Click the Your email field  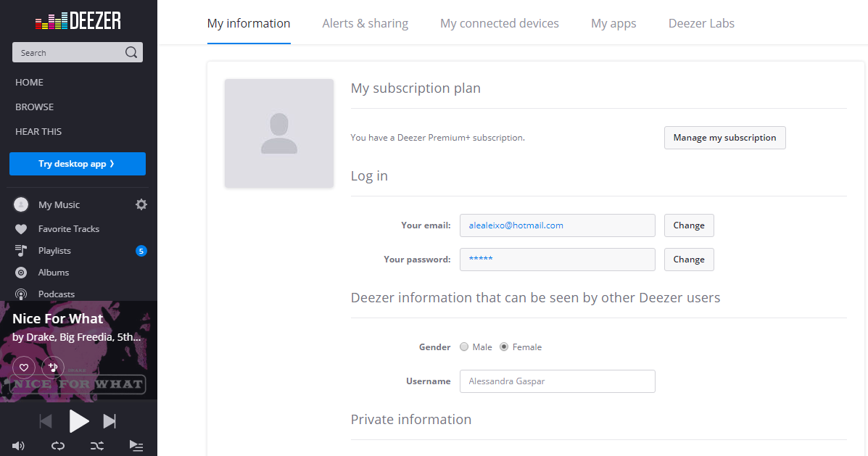pos(558,225)
